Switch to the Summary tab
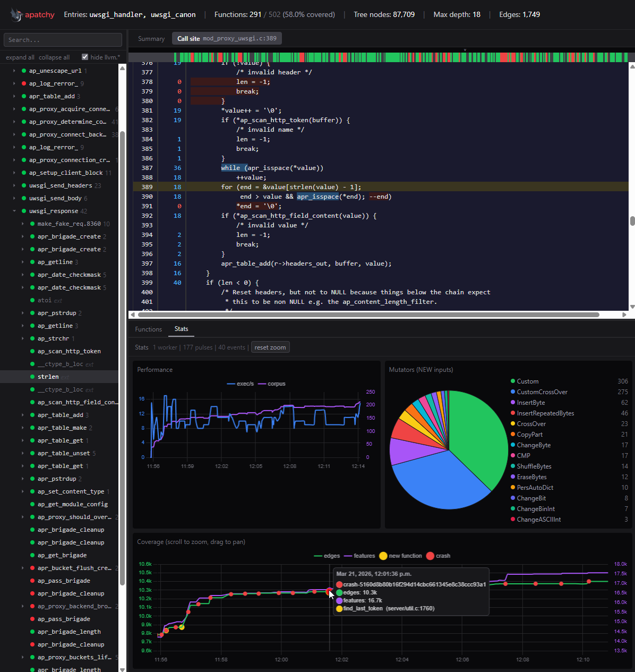The height and width of the screenshot is (672, 635). click(x=151, y=39)
